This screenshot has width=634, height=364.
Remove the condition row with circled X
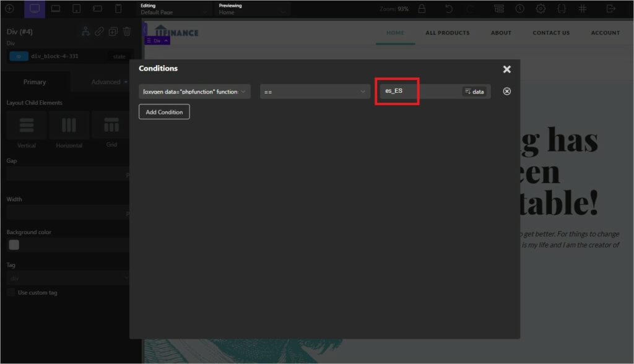(506, 92)
